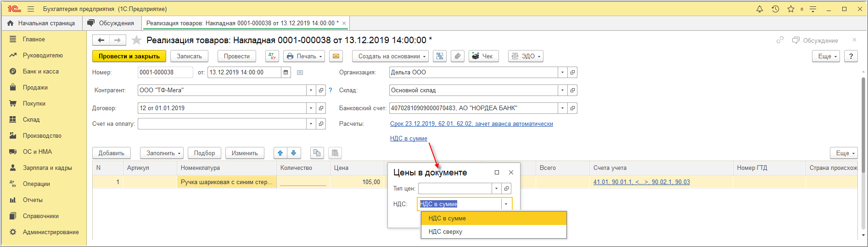Screen dimensions: 868x247
Task: Open the Продажи section in sidebar
Action: tap(35, 88)
